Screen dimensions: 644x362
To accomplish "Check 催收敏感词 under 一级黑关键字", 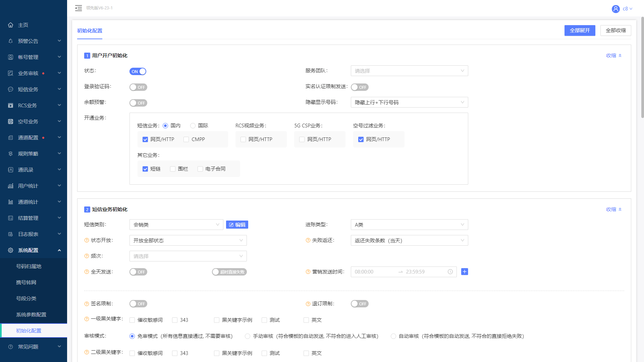I will [132, 320].
